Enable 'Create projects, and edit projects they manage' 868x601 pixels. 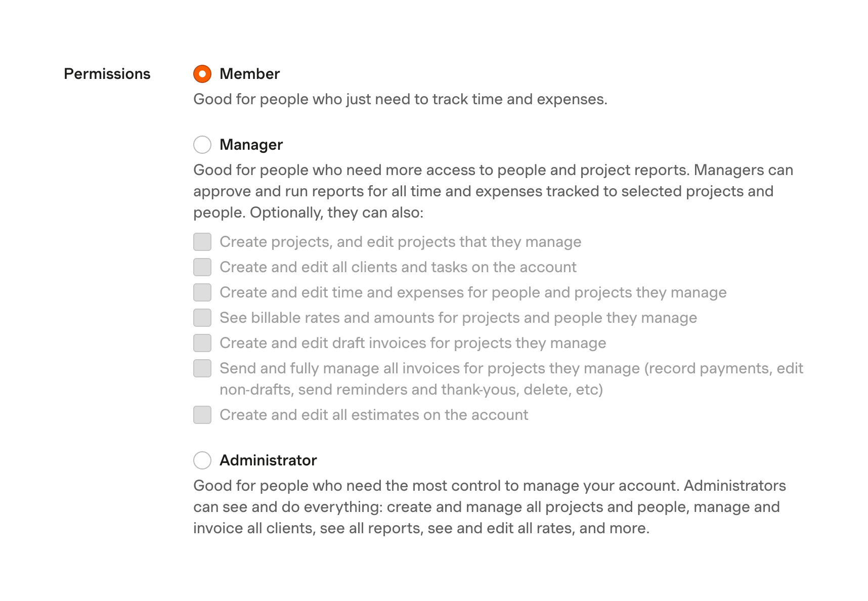[202, 242]
